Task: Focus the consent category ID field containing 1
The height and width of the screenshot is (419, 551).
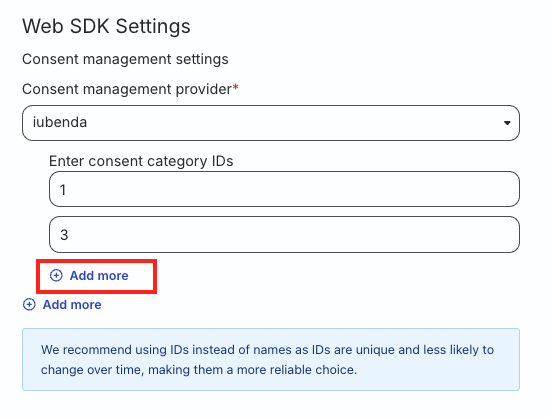Action: pyautogui.click(x=284, y=189)
